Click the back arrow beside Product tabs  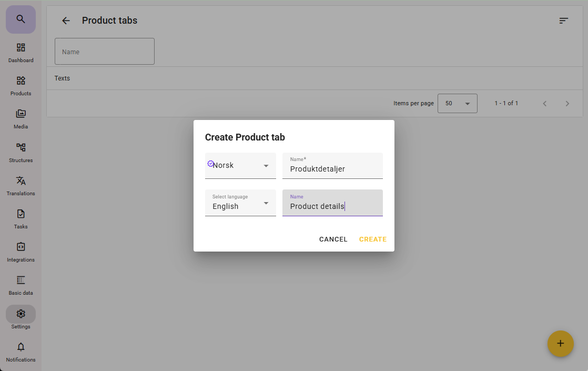66,21
